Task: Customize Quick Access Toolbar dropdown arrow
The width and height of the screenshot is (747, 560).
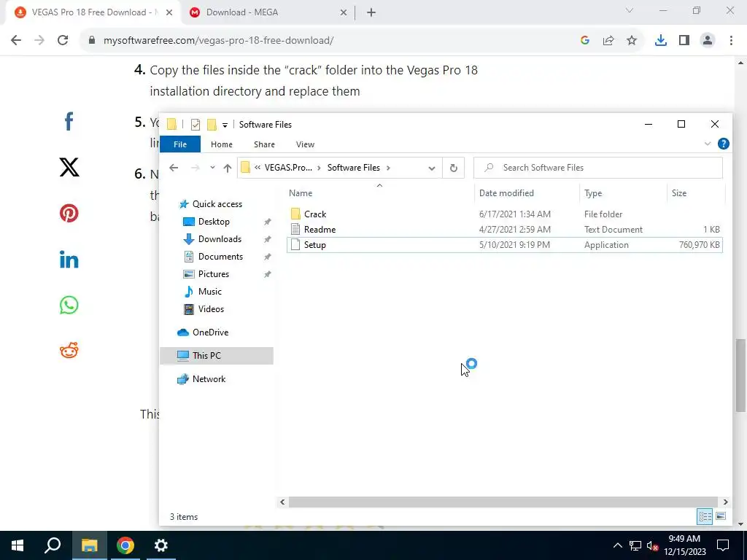Action: pos(225,125)
